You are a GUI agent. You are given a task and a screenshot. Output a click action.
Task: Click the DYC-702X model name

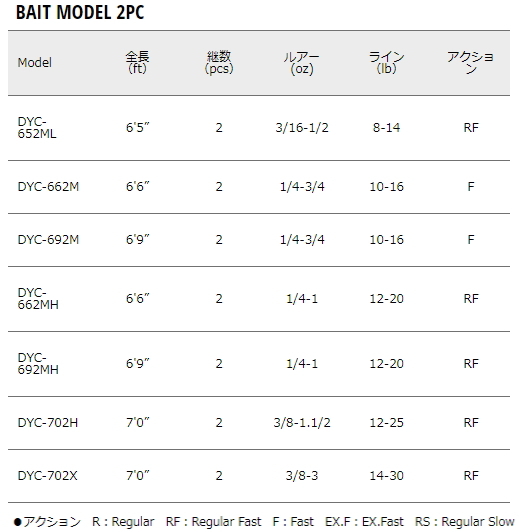pyautogui.click(x=47, y=476)
